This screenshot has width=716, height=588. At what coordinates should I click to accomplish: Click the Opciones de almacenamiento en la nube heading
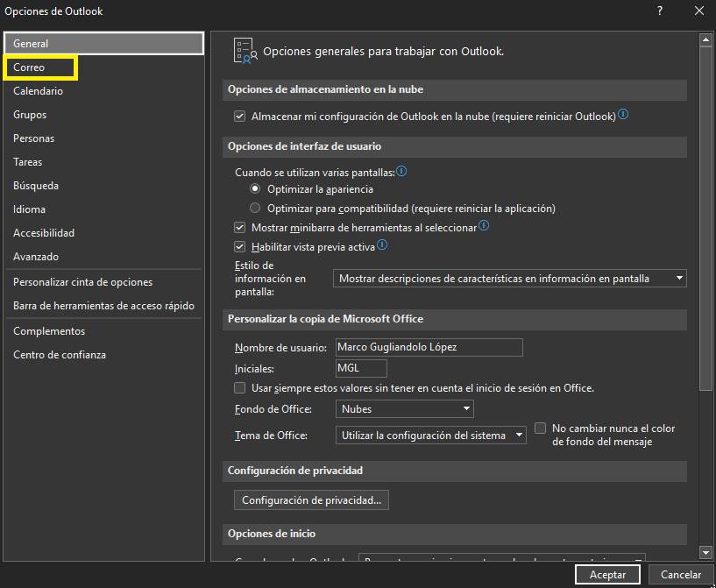326,89
